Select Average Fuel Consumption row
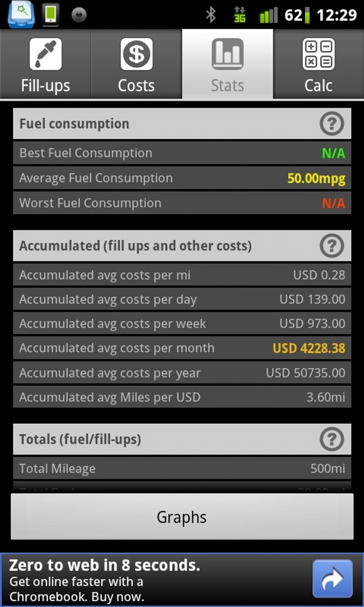The width and height of the screenshot is (364, 607). (x=182, y=178)
